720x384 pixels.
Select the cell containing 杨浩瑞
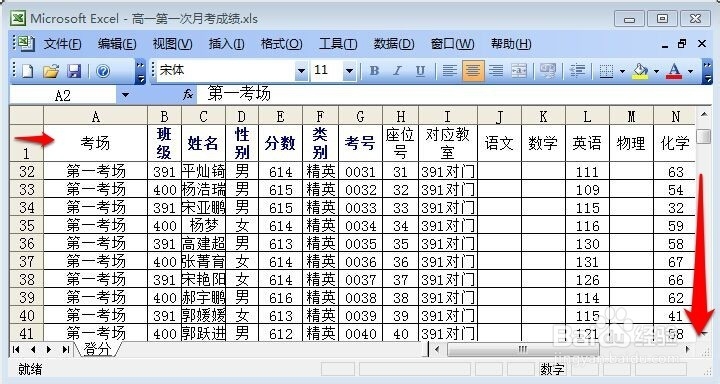(x=203, y=190)
